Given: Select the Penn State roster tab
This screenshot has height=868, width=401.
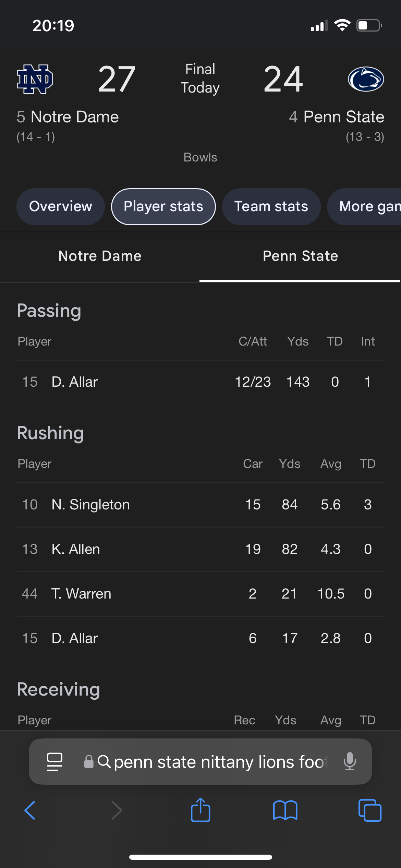Looking at the screenshot, I should pyautogui.click(x=300, y=256).
